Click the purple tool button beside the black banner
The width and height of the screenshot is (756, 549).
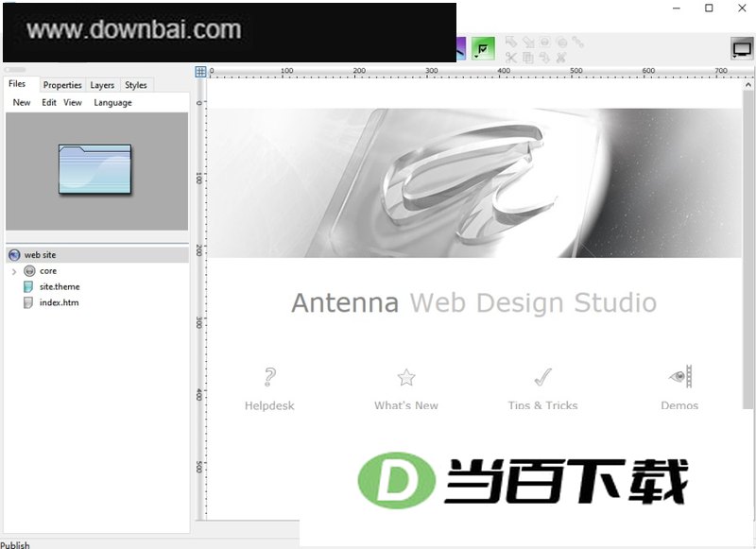coord(461,49)
